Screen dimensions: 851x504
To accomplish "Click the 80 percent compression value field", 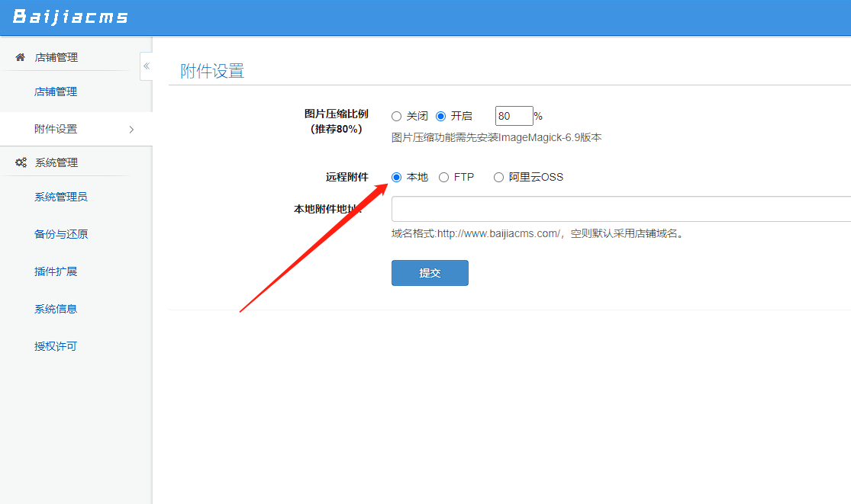I will 513,116.
